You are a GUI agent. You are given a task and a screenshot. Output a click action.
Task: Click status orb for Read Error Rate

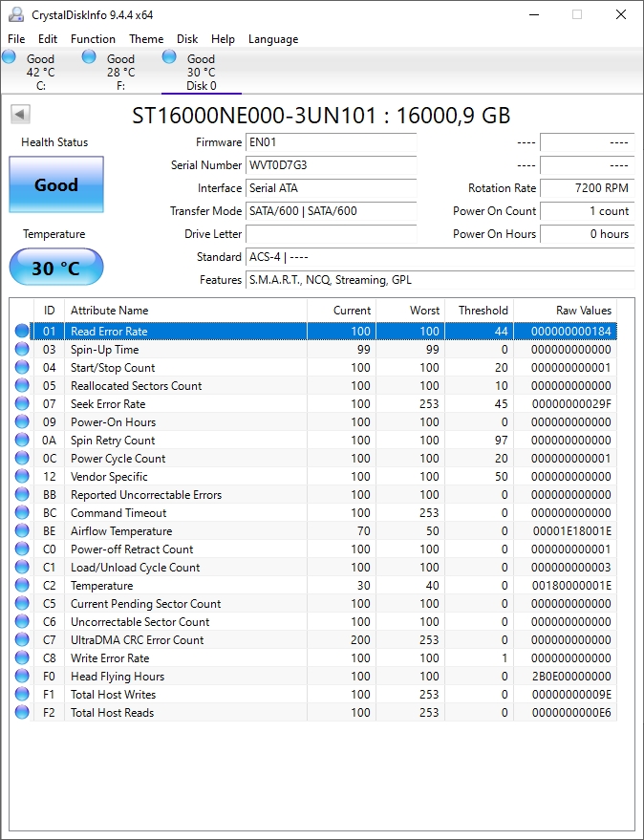(22, 332)
